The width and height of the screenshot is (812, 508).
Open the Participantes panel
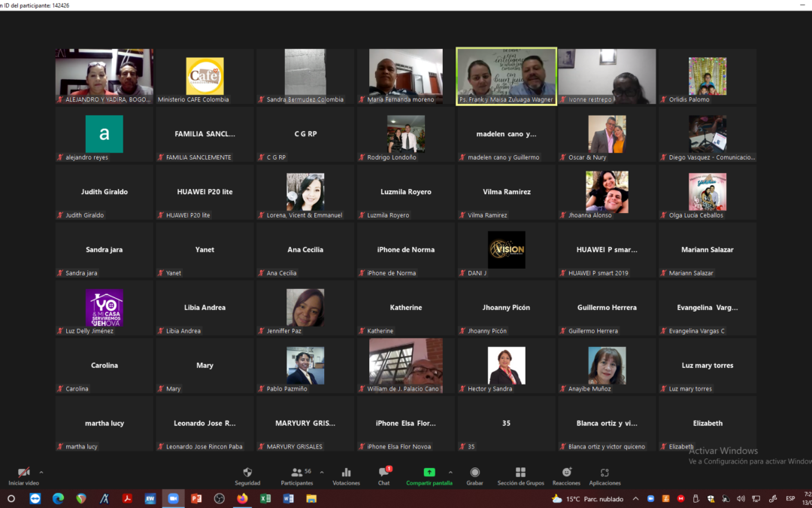click(x=296, y=475)
